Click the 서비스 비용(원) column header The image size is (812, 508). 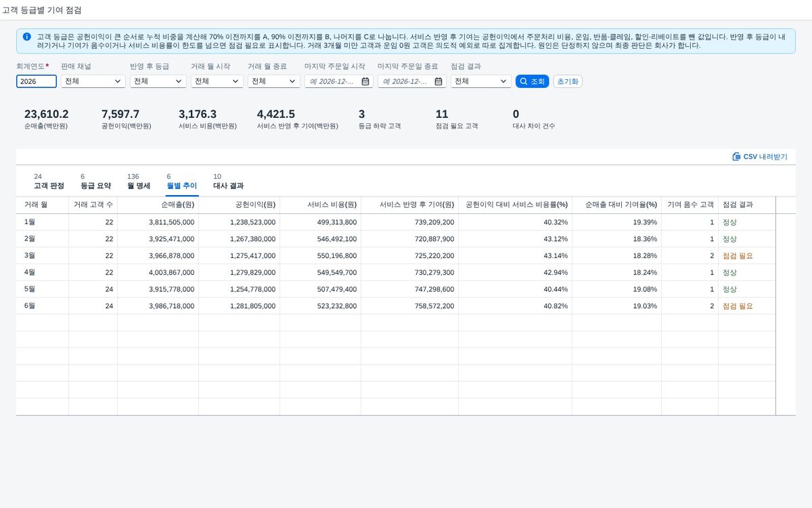click(x=321, y=205)
